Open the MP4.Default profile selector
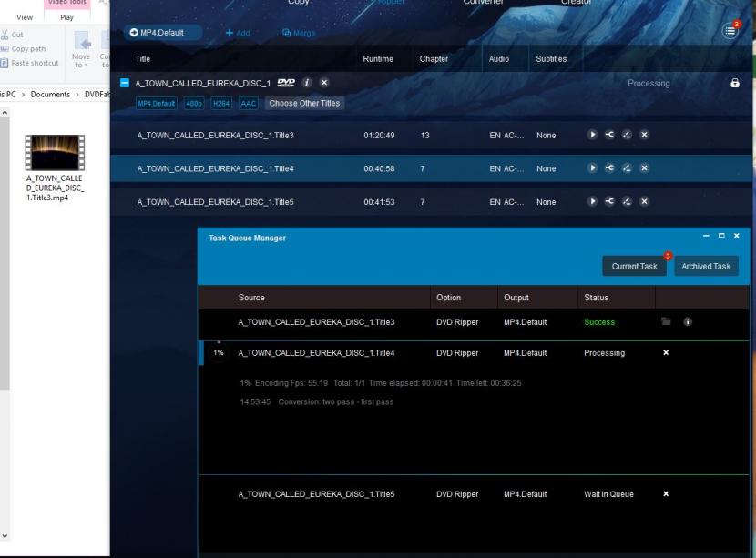 click(162, 33)
